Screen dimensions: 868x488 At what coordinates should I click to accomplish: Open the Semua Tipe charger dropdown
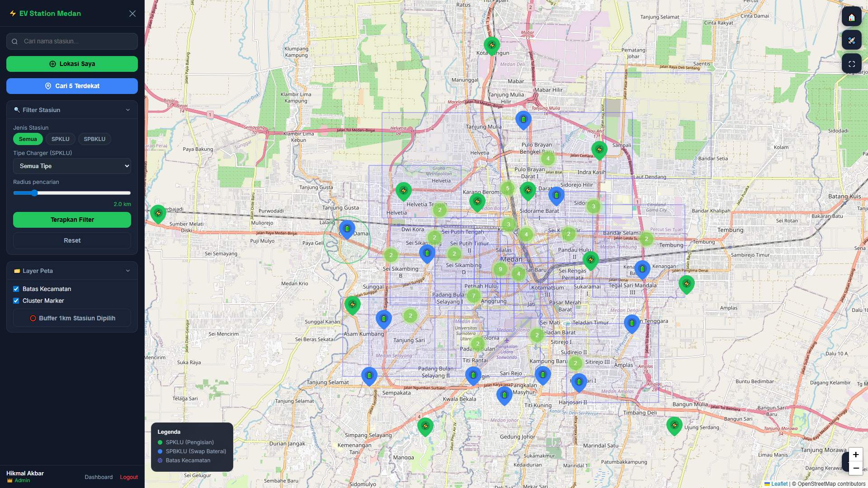72,166
